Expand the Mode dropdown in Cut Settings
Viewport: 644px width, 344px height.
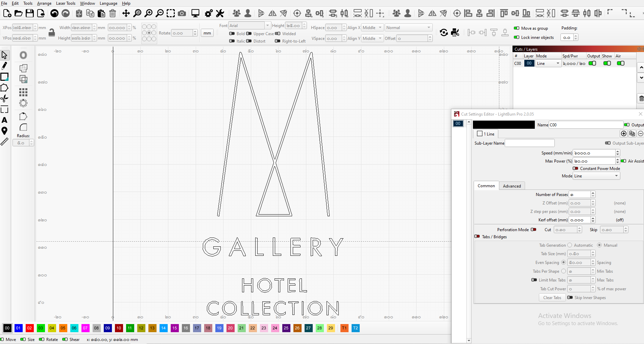596,176
